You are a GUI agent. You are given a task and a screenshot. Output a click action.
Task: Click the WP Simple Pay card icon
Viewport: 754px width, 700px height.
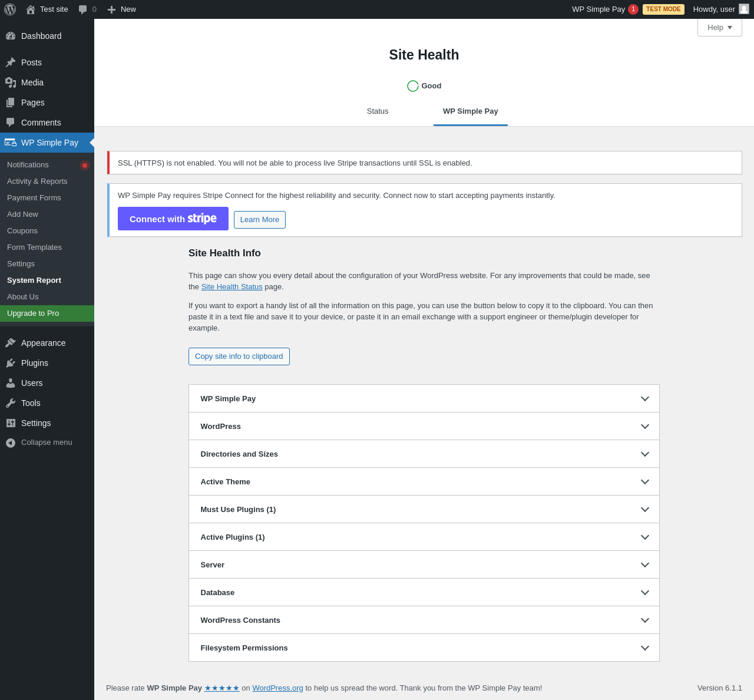(x=11, y=143)
